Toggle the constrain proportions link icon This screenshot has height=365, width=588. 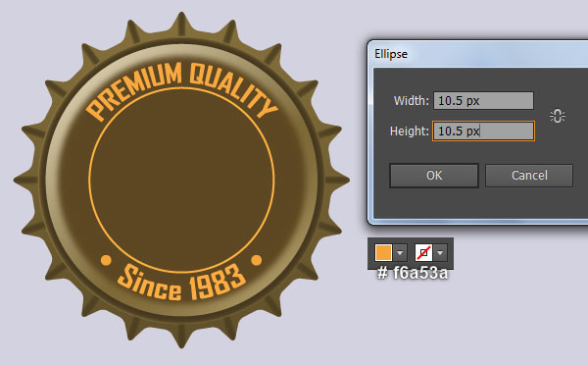[558, 116]
